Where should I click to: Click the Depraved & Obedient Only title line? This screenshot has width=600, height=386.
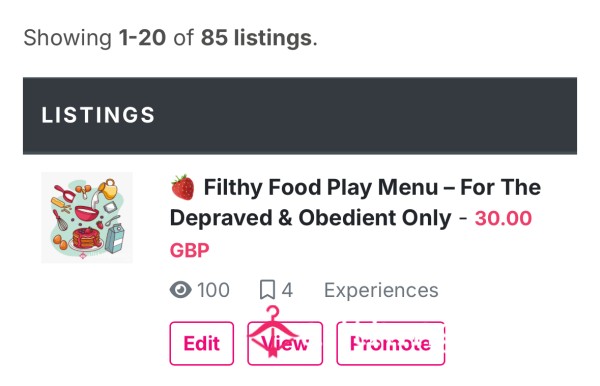pos(310,218)
